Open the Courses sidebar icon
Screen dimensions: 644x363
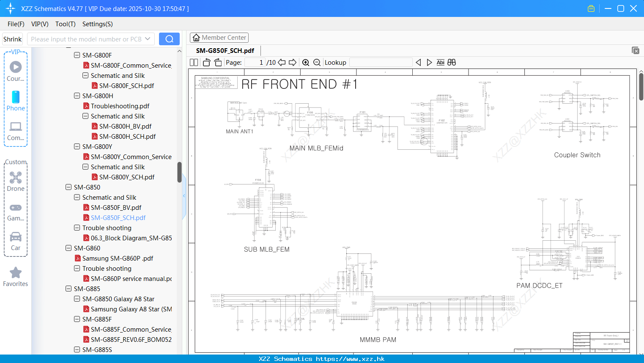(x=16, y=71)
